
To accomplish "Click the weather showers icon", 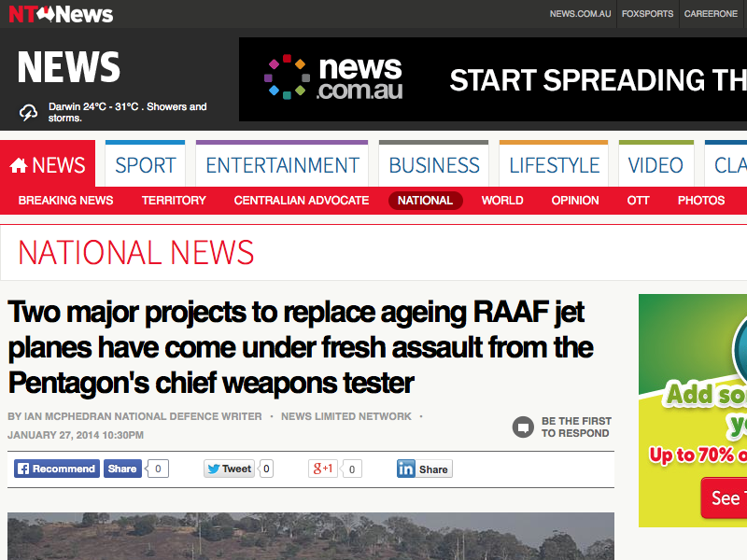I will pos(30,112).
